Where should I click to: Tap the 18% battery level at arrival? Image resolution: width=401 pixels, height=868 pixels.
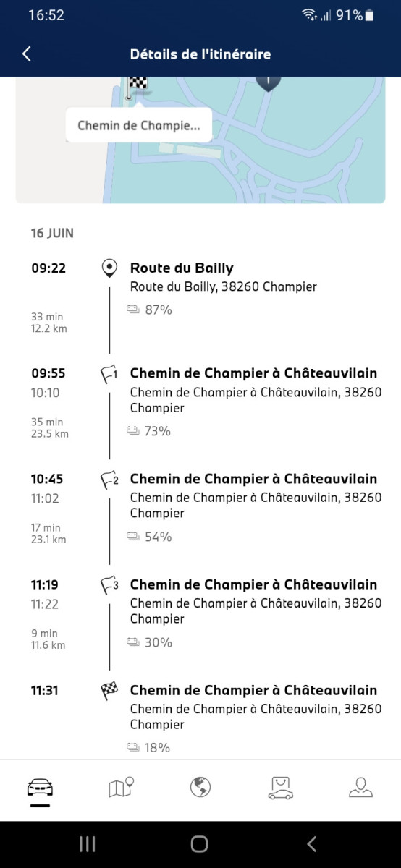coord(148,748)
